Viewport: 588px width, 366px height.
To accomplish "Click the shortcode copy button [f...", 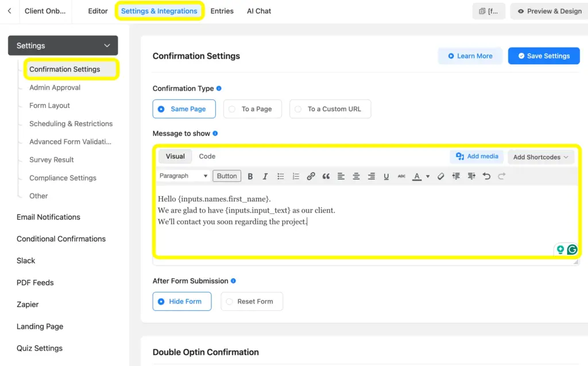I will click(489, 11).
